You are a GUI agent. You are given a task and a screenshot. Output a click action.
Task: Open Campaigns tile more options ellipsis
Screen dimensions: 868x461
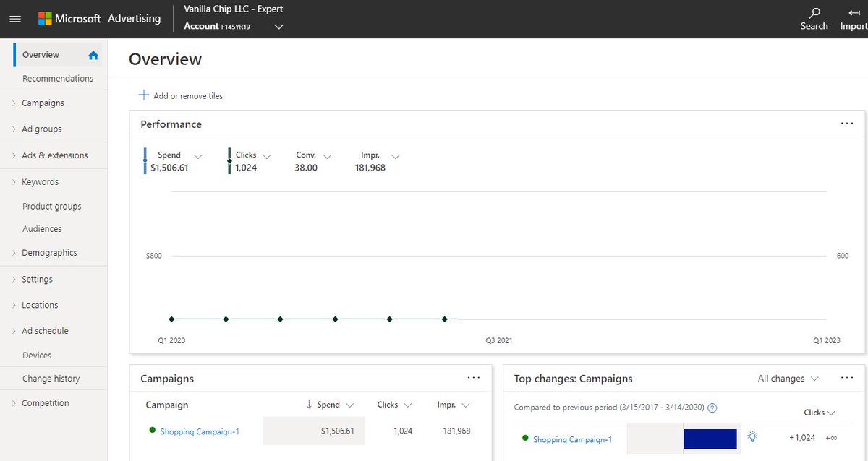point(474,377)
